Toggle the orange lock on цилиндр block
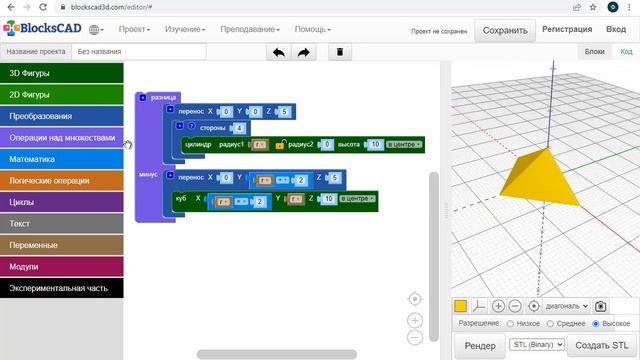Image resolution: width=640 pixels, height=360 pixels. click(x=280, y=144)
